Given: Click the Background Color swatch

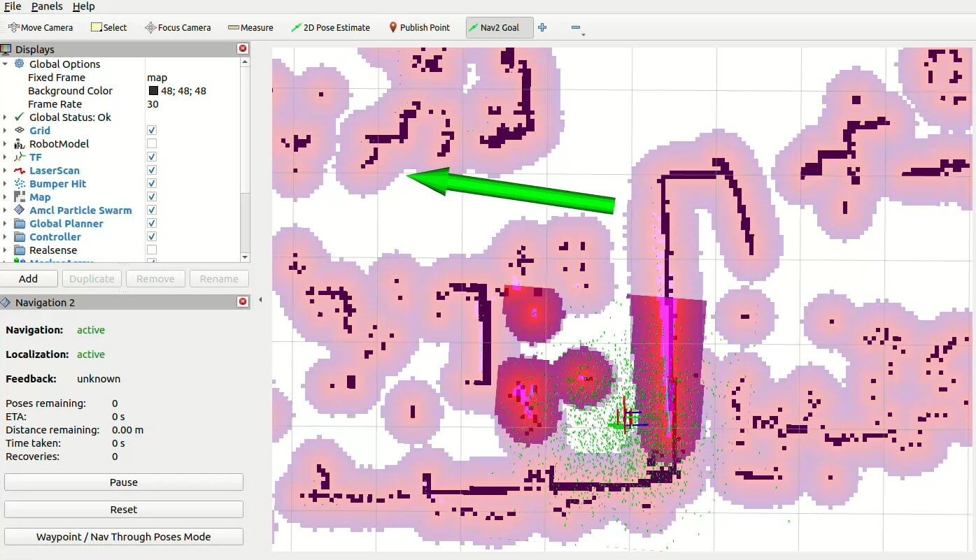Looking at the screenshot, I should (x=153, y=91).
